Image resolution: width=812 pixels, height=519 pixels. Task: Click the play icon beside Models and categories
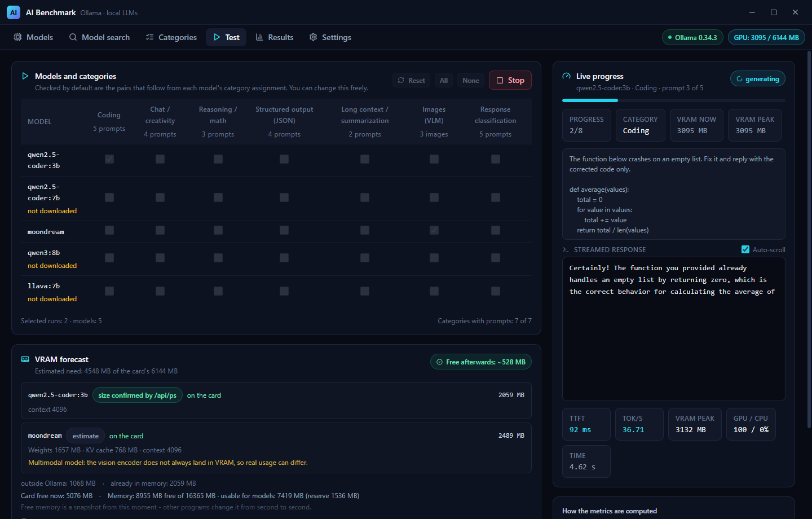click(x=25, y=76)
